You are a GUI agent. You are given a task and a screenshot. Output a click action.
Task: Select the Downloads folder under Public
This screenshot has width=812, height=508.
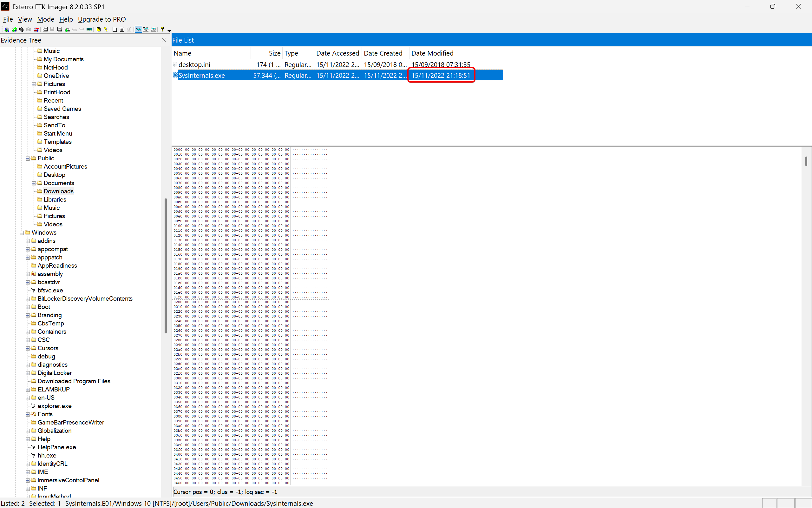58,191
